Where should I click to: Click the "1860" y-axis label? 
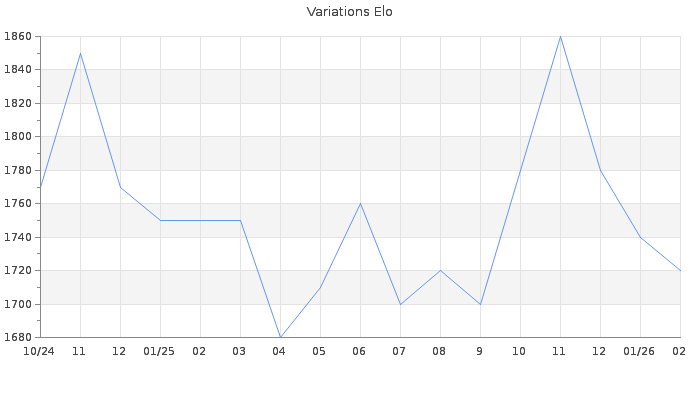click(17, 36)
